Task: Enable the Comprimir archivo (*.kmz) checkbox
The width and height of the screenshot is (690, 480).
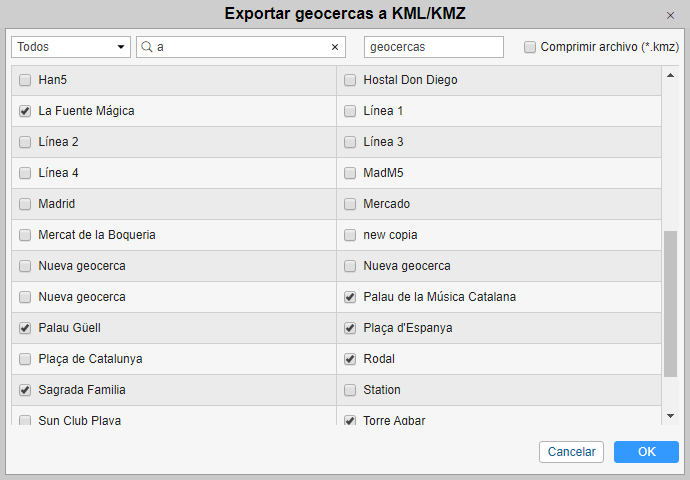Action: [x=530, y=47]
